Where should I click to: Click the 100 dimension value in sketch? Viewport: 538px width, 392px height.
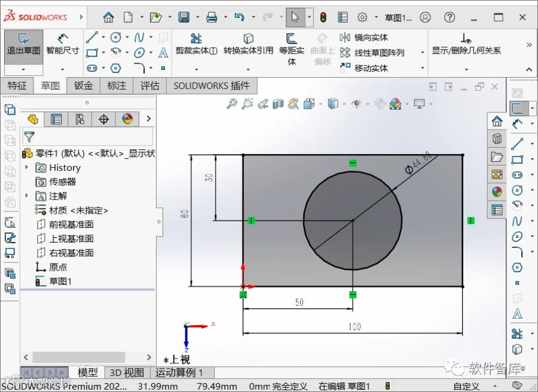tap(354, 326)
